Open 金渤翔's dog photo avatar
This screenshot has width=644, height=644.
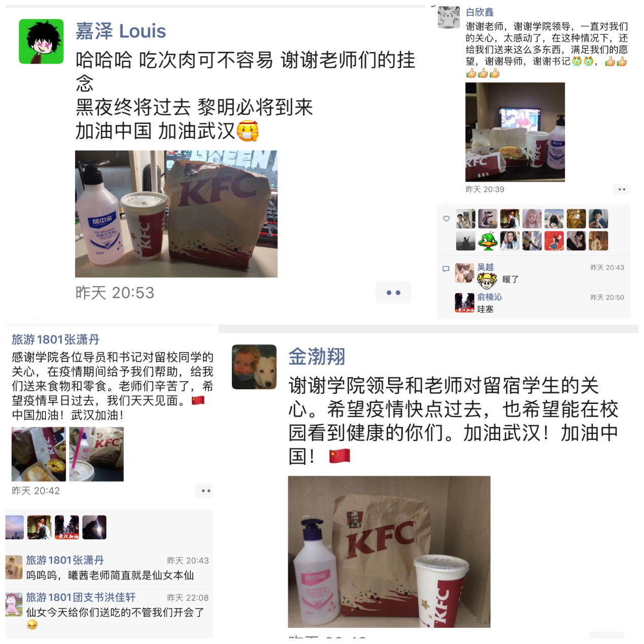click(254, 367)
